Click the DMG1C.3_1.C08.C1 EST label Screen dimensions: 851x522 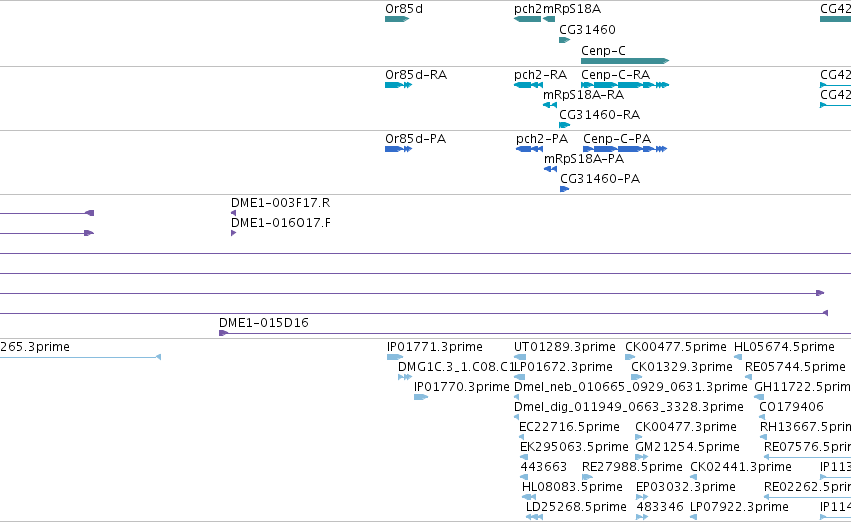pos(456,367)
